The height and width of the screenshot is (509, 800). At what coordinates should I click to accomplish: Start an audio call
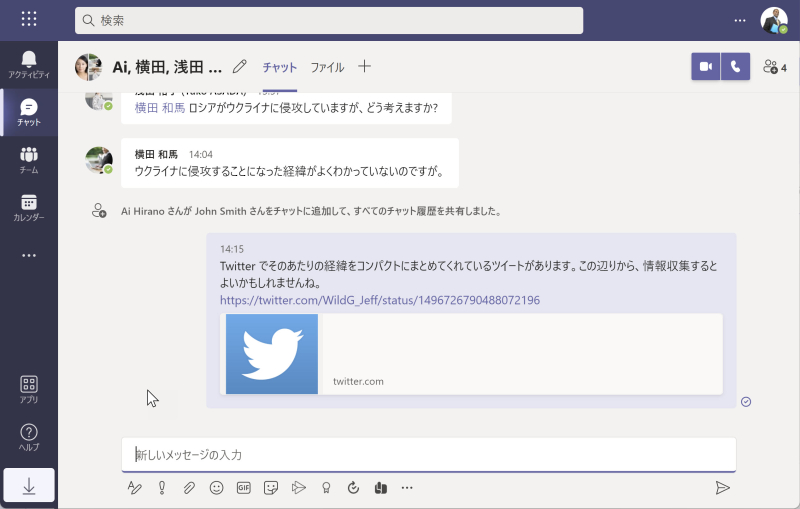coord(735,66)
